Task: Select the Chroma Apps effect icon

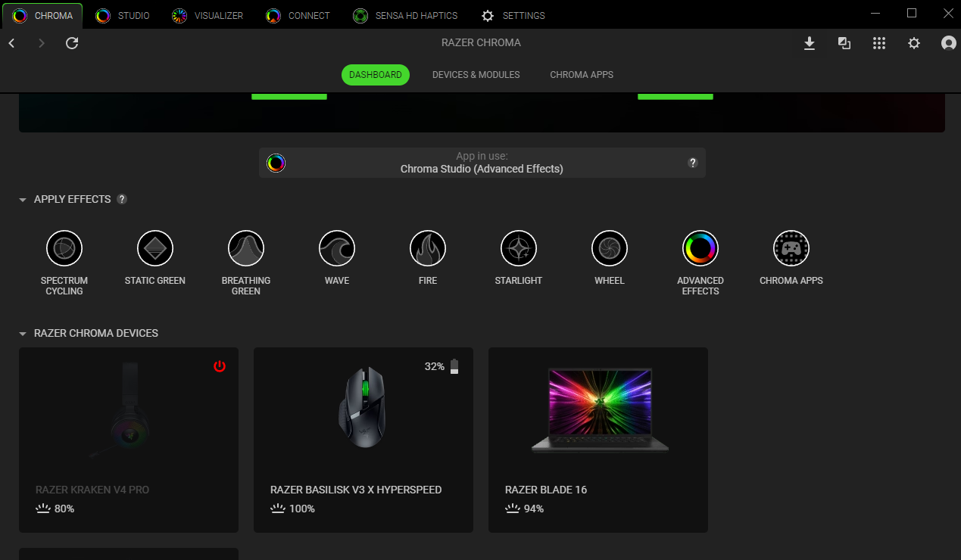Action: click(x=791, y=248)
